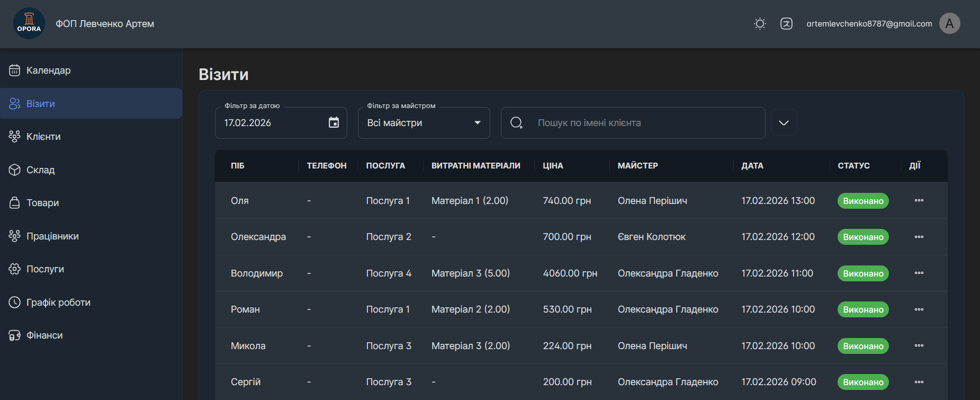The width and height of the screenshot is (980, 400).
Task: Expand additional filters chevron button
Action: pyautogui.click(x=784, y=123)
